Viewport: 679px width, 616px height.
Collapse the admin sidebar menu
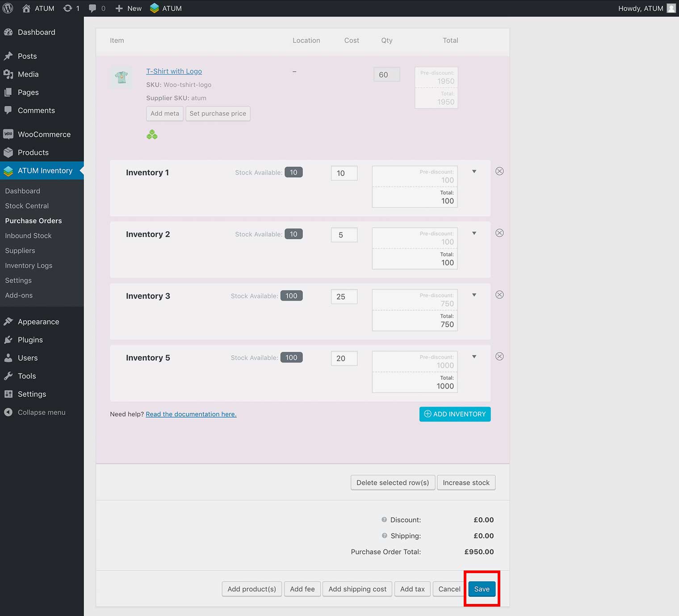click(x=41, y=412)
